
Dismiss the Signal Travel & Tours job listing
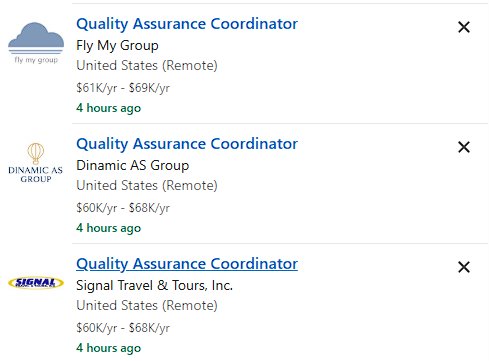coord(464,267)
